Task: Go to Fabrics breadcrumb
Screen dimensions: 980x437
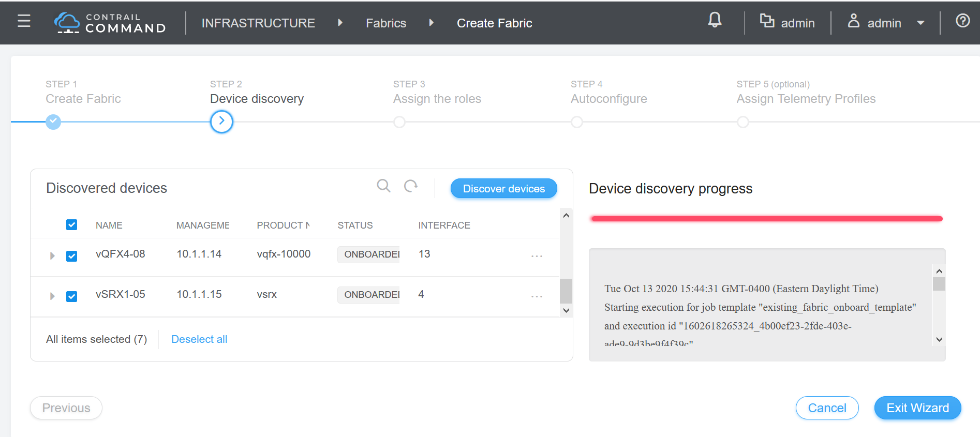Action: pos(385,23)
